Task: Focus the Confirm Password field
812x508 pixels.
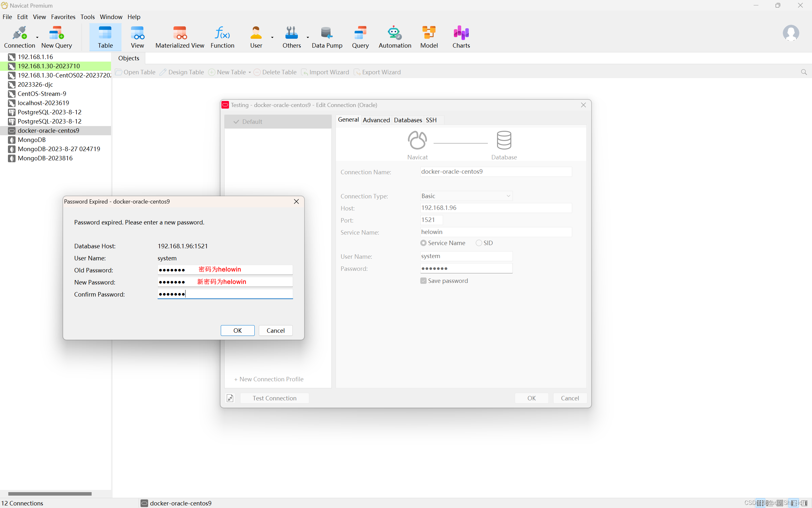Action: [225, 294]
